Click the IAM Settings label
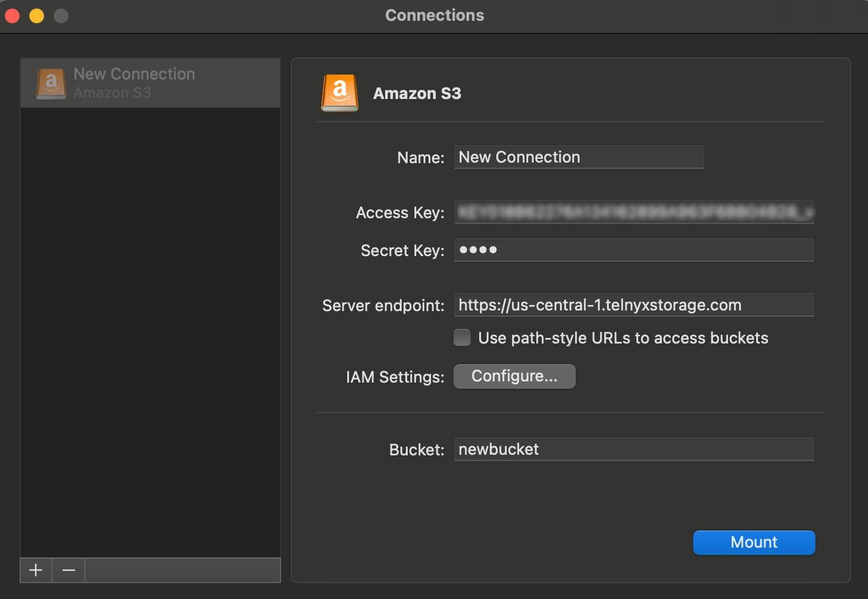Screen dimensions: 868x599 (x=395, y=377)
